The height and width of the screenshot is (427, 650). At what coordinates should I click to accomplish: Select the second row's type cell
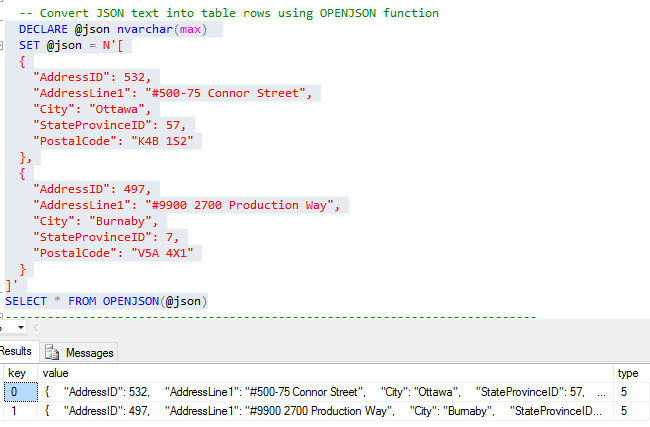pos(628,411)
